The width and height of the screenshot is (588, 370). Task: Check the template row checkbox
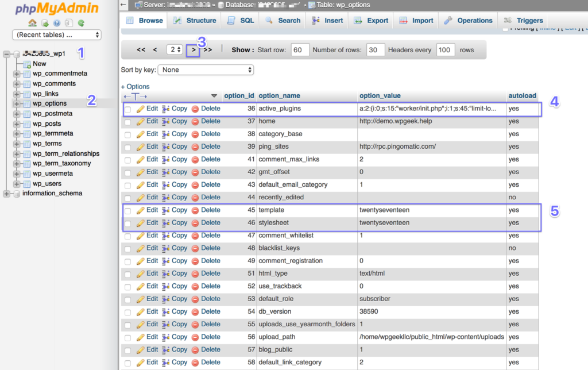128,211
